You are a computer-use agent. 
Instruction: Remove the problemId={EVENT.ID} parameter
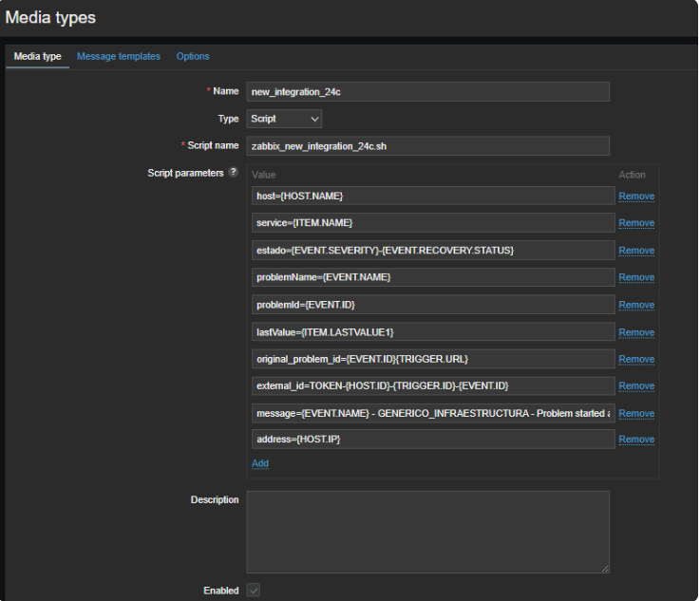[636, 305]
